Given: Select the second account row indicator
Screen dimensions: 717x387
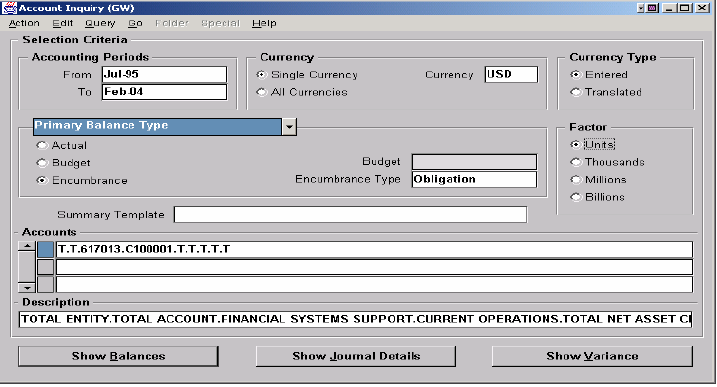Looking at the screenshot, I should pyautogui.click(x=45, y=267).
